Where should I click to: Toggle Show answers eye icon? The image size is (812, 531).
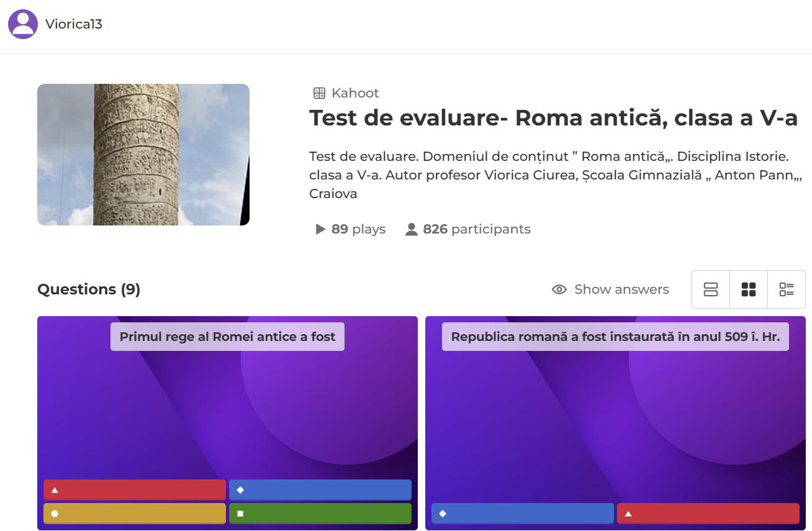(559, 289)
